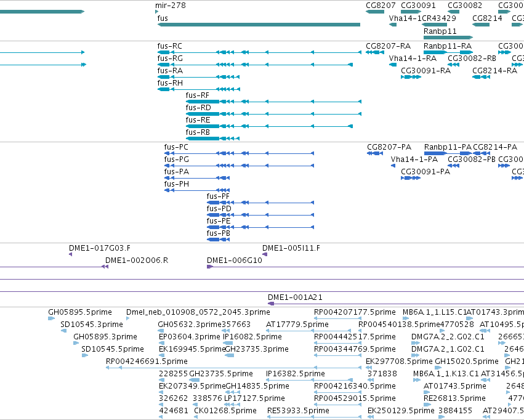Open transcript fus-RA details
524x420 pixels.
(x=198, y=77)
